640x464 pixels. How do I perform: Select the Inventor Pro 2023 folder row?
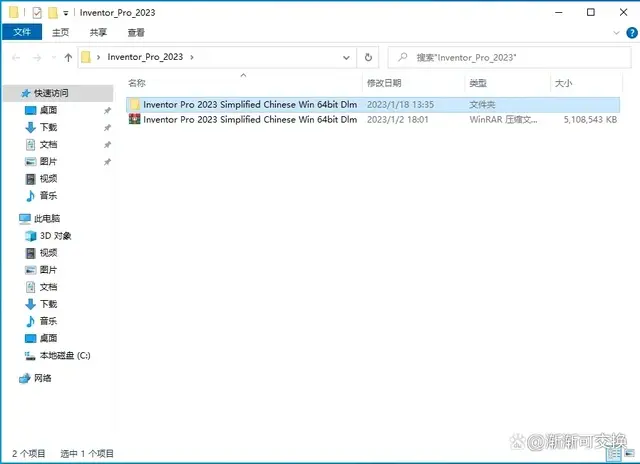[x=373, y=104]
